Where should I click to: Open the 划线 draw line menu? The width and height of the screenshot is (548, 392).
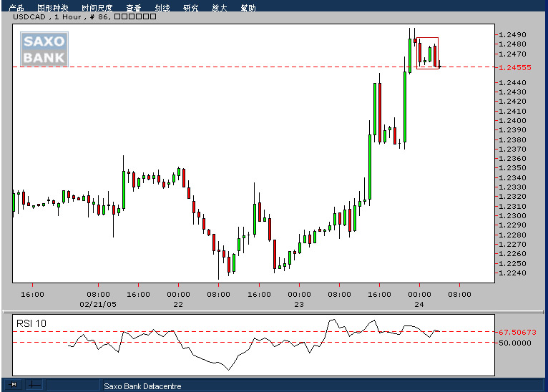tap(162, 8)
